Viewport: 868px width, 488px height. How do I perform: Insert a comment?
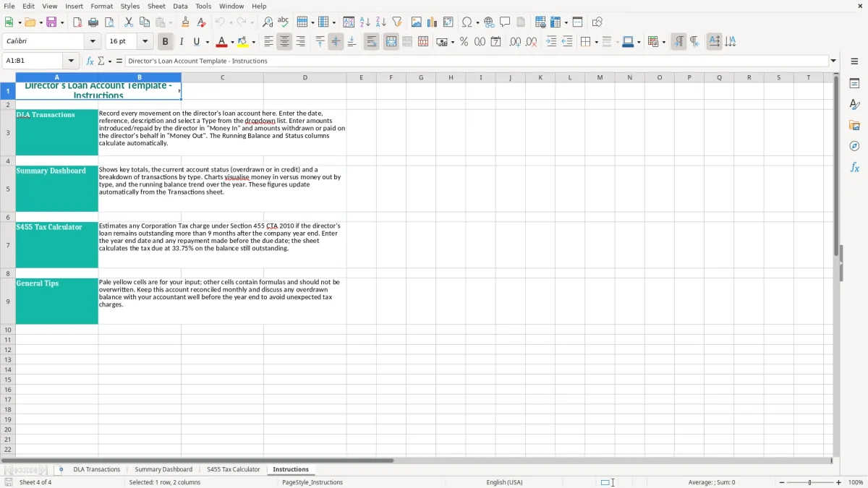pyautogui.click(x=505, y=22)
